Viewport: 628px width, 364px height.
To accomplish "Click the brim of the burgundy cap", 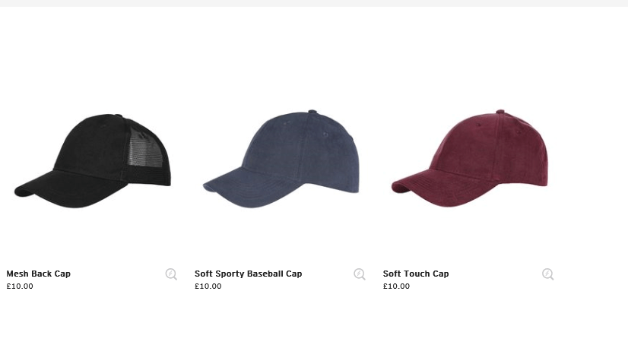I will [x=439, y=188].
